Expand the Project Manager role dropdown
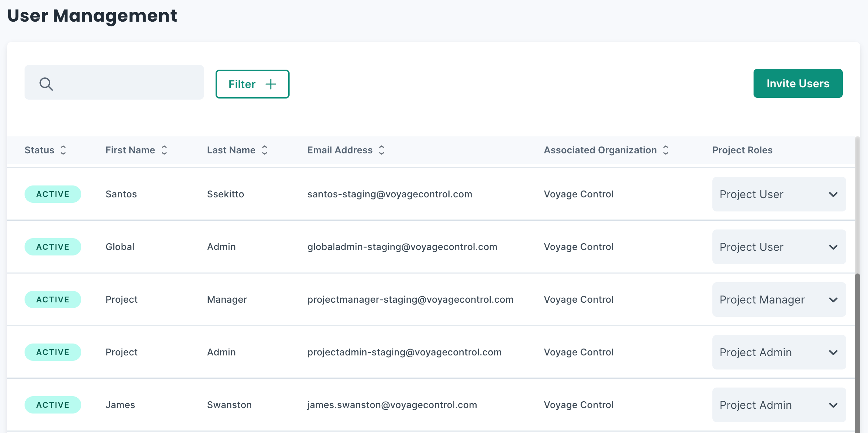This screenshot has height=433, width=868. pyautogui.click(x=778, y=299)
